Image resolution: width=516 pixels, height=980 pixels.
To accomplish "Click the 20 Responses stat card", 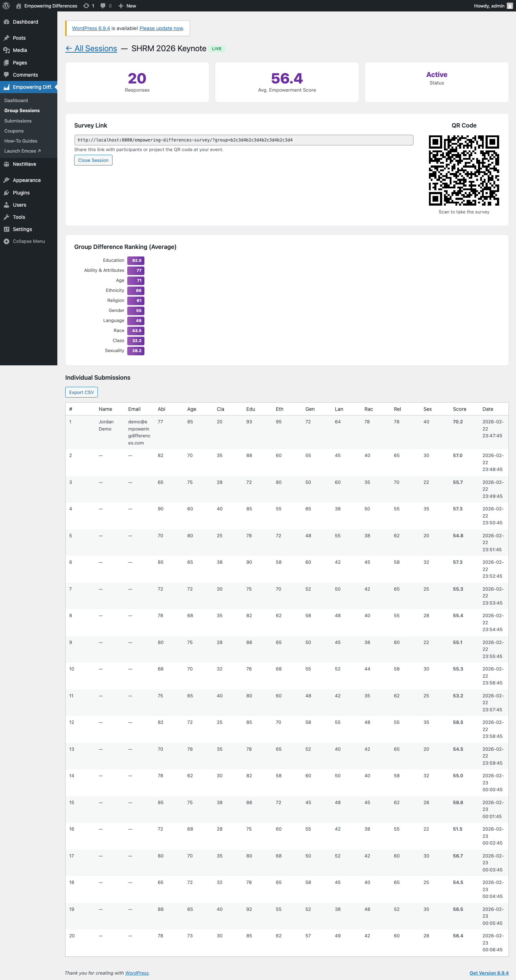I will point(137,82).
